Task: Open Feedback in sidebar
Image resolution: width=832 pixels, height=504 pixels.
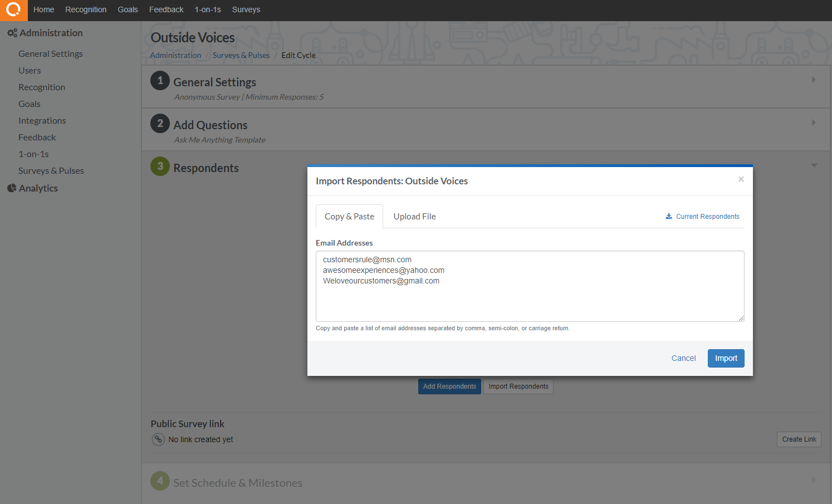Action: point(37,137)
